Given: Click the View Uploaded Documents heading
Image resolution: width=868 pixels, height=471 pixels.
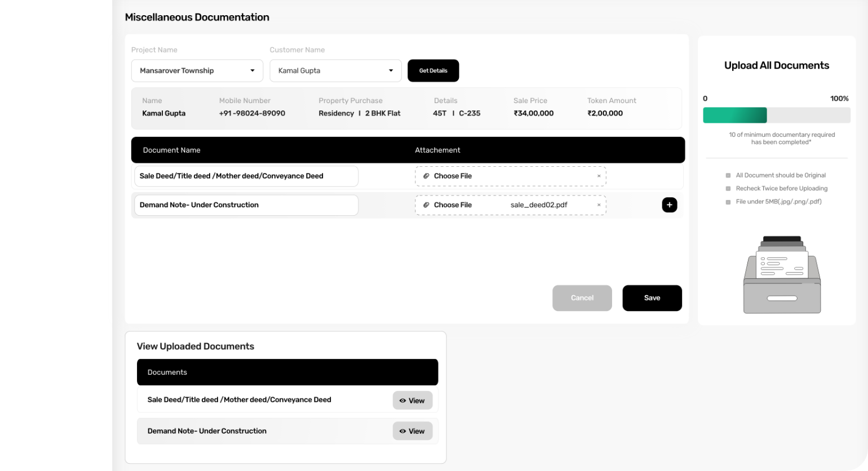Looking at the screenshot, I should [195, 346].
